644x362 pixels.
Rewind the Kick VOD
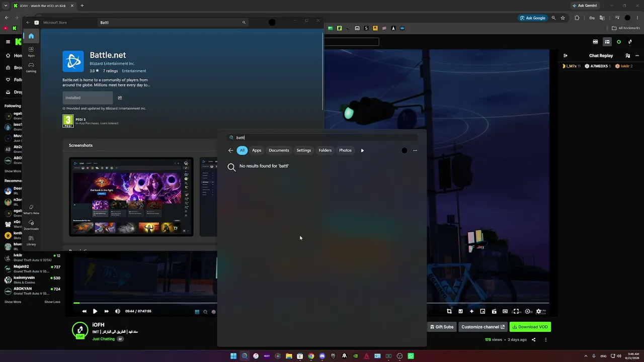pyautogui.click(x=84, y=311)
